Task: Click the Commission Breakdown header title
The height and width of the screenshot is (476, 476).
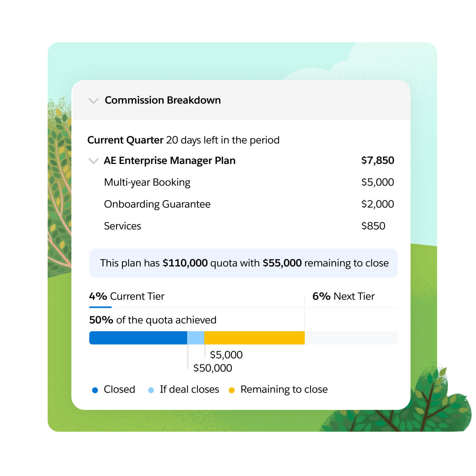Action: coord(163,100)
